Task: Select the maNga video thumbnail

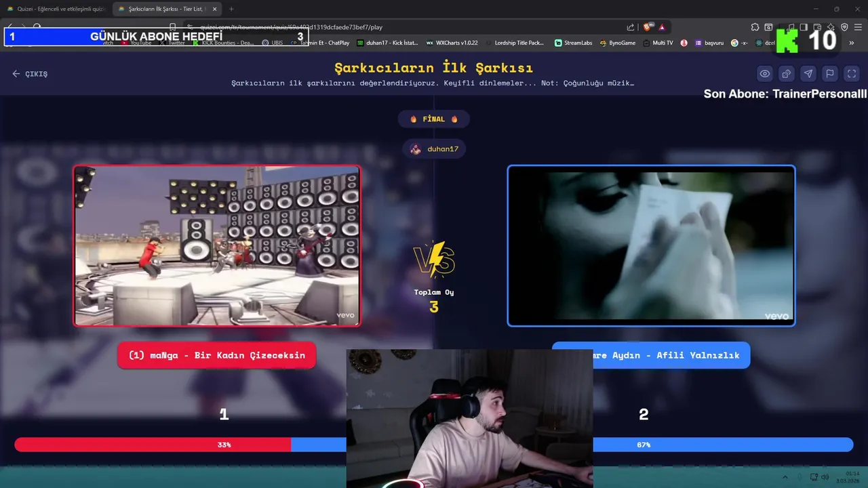Action: tap(217, 246)
